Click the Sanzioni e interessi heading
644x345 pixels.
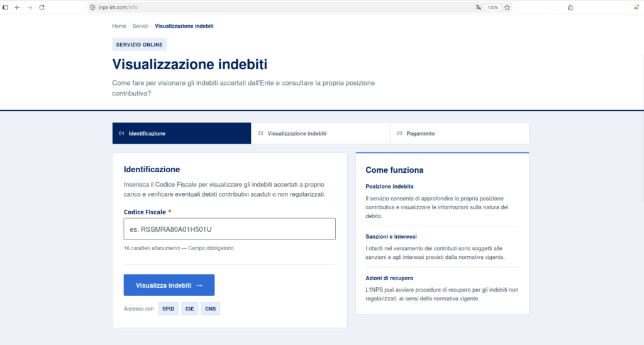(x=391, y=237)
